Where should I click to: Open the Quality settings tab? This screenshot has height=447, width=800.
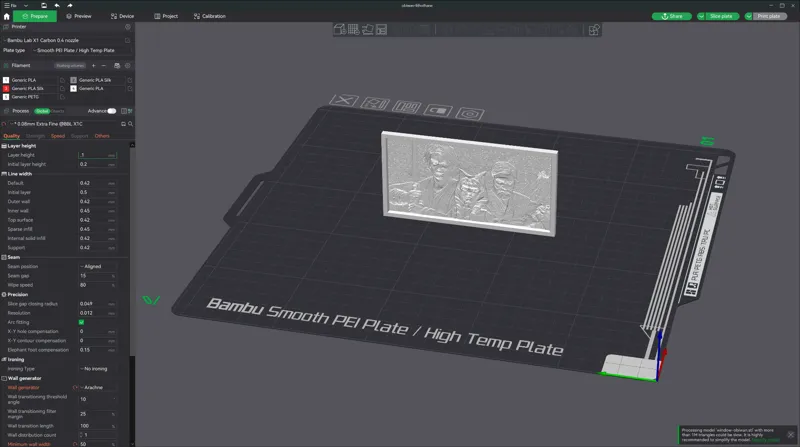pos(11,136)
